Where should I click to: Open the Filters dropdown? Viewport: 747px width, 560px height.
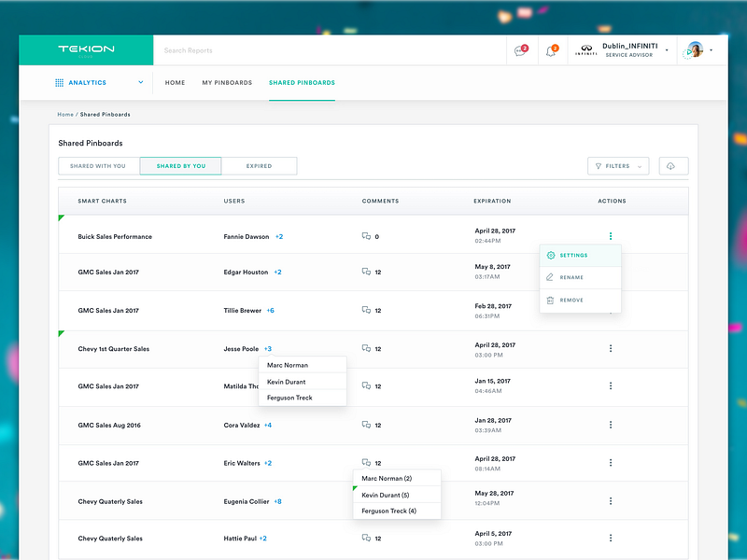pos(618,166)
